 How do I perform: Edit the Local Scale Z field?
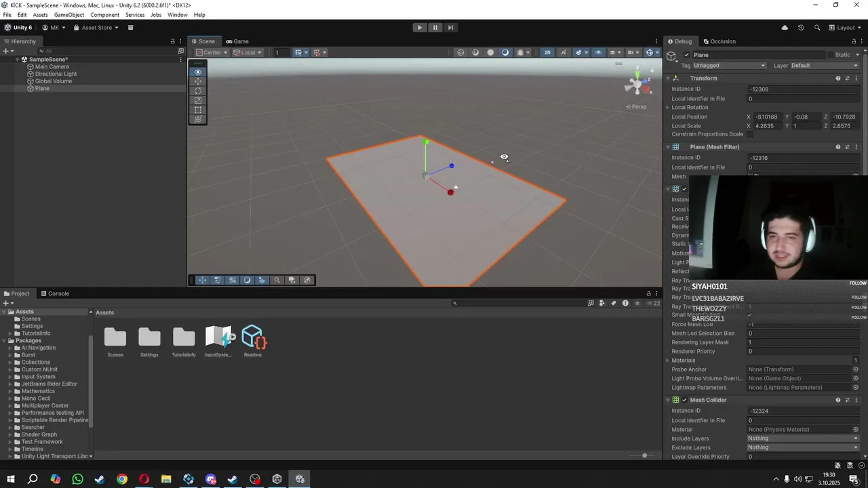pos(845,126)
